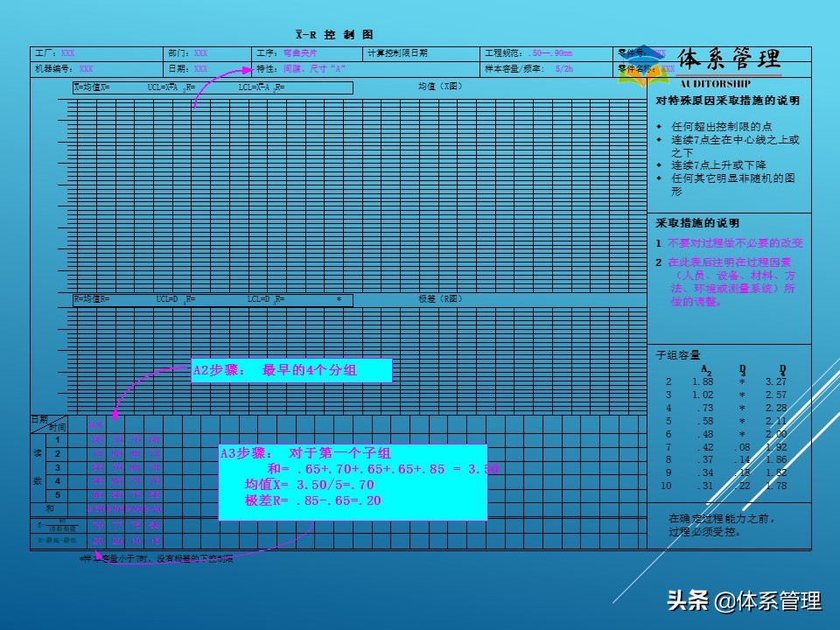Switch to the 均值(X图) chart section label

coord(440,87)
